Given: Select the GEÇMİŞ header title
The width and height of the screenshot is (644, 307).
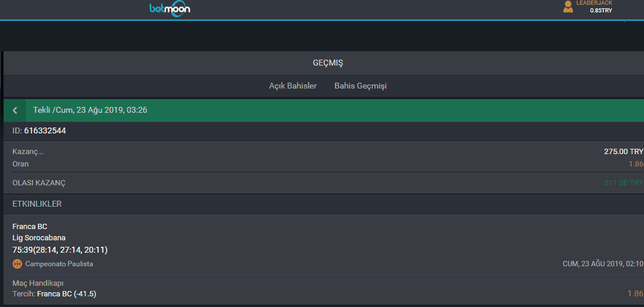Looking at the screenshot, I should click(328, 63).
